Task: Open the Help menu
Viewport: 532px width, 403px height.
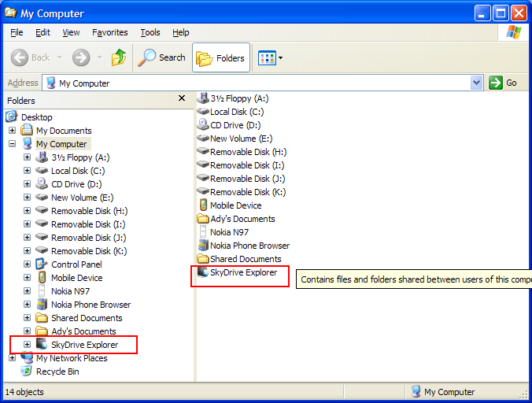Action: [181, 32]
